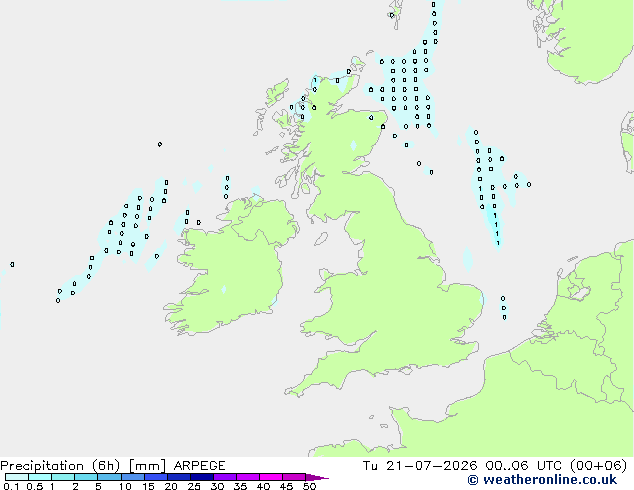Select the 0.1–0.5 mm legend color swatch
The image size is (634, 490).
[17, 477]
